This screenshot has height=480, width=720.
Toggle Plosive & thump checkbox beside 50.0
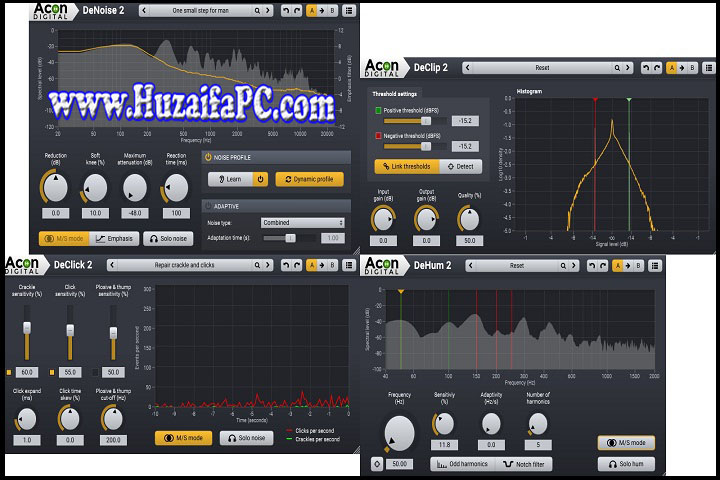(95, 373)
